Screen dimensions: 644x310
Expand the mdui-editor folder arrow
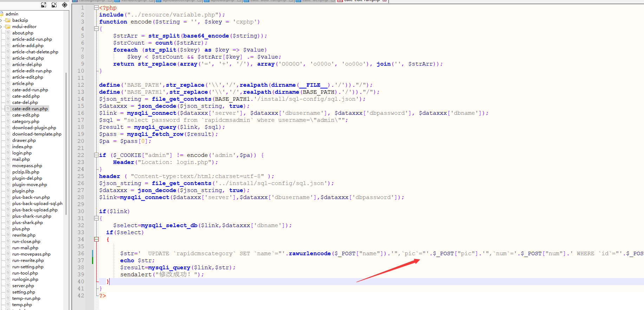pyautogui.click(x=1, y=27)
